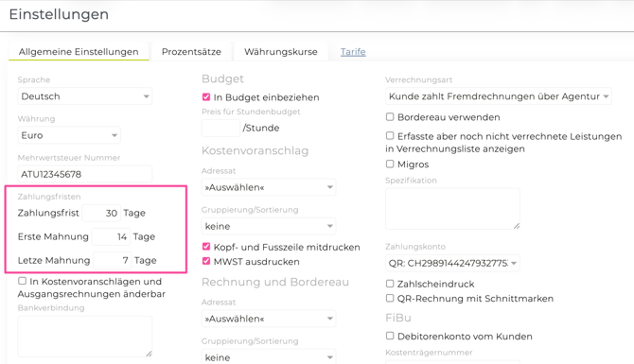Enable Zahlscheindruck checkbox
The image size is (634, 364).
click(x=390, y=284)
